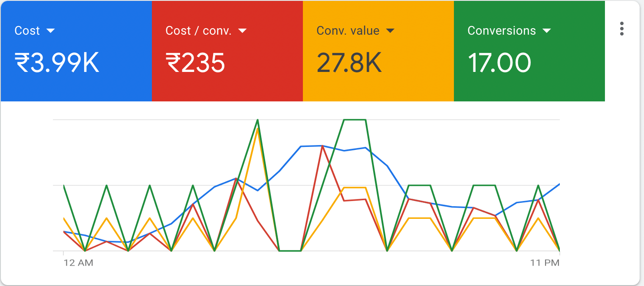Click the 11 PM axis label
The height and width of the screenshot is (286, 644).
[x=545, y=263]
